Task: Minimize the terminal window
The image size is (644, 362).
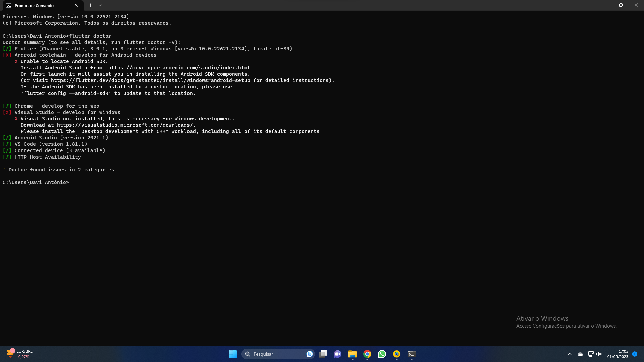Action: [x=605, y=5]
